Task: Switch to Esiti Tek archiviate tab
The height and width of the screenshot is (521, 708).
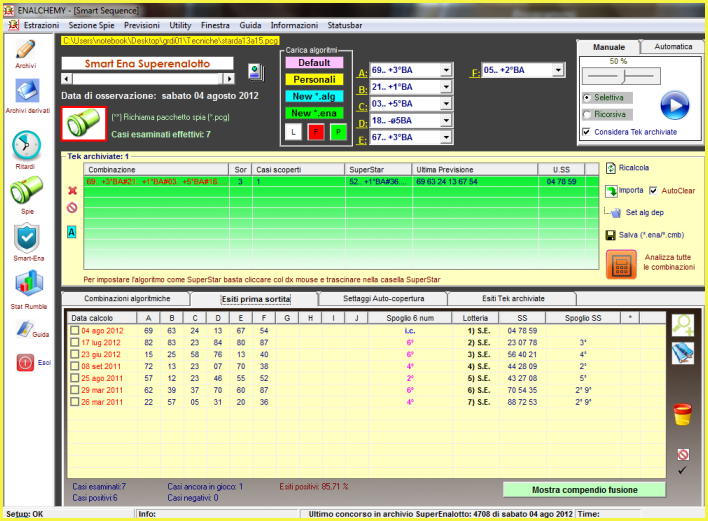Action: click(x=513, y=298)
